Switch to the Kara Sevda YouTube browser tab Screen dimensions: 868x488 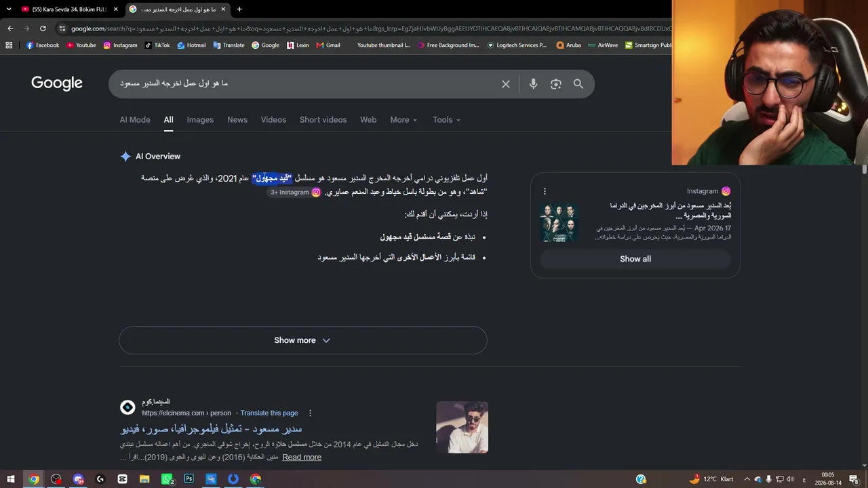click(x=64, y=9)
